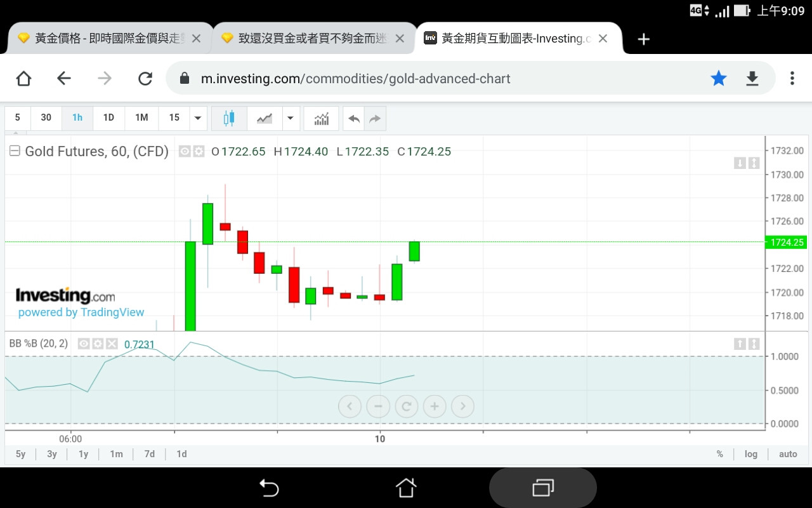Focus the address bar URL field
Screen dimensions: 812x508
tap(471, 78)
